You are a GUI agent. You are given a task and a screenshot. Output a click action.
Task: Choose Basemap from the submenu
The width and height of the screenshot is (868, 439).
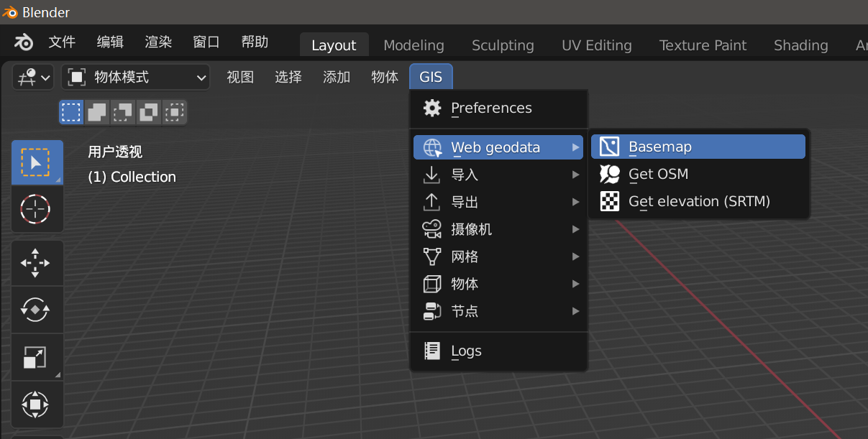click(x=698, y=147)
